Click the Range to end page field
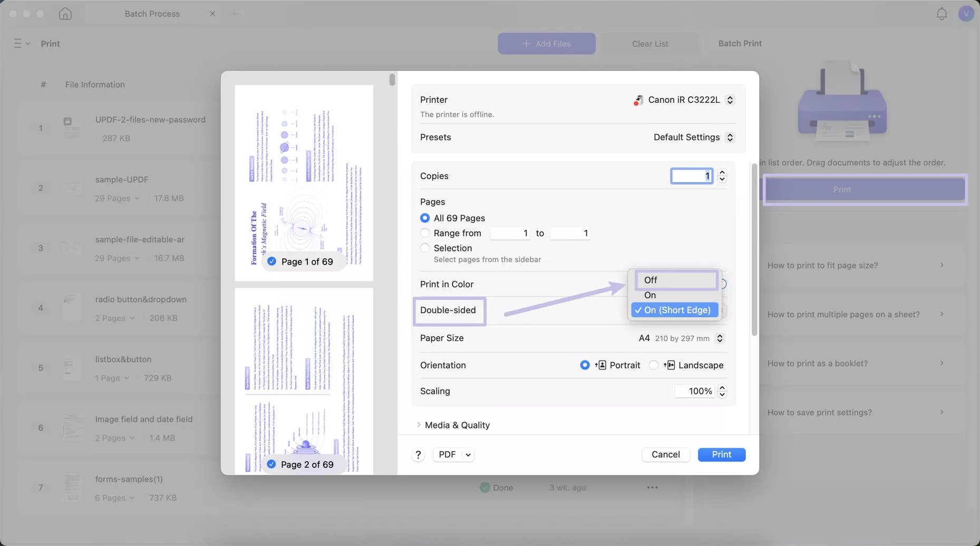The height and width of the screenshot is (546, 980). tap(570, 233)
